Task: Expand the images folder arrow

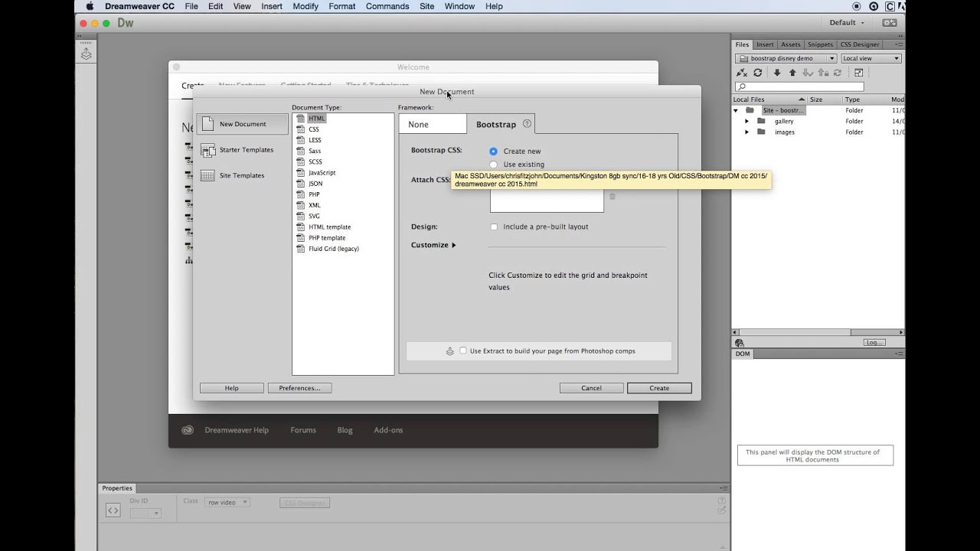Action: (746, 132)
